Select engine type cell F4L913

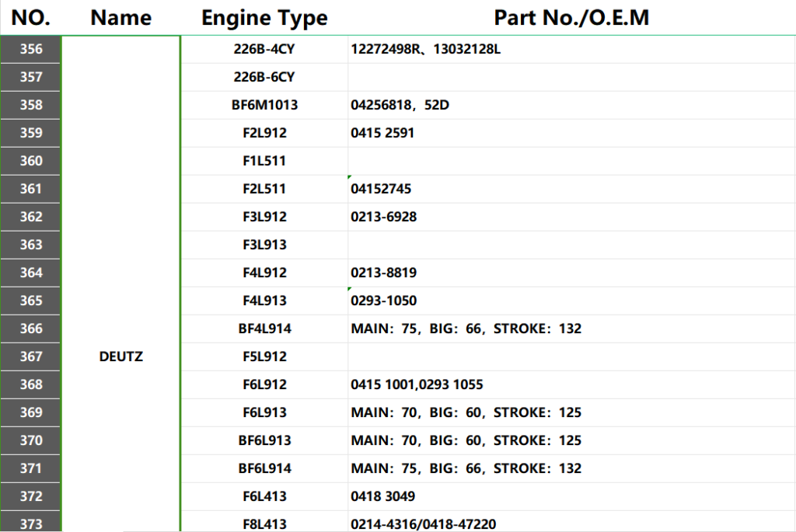click(264, 301)
